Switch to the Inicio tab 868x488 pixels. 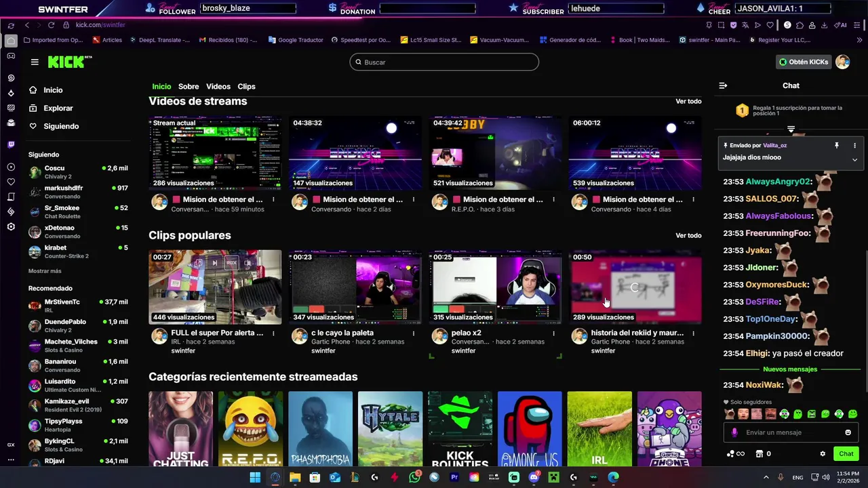tap(161, 87)
